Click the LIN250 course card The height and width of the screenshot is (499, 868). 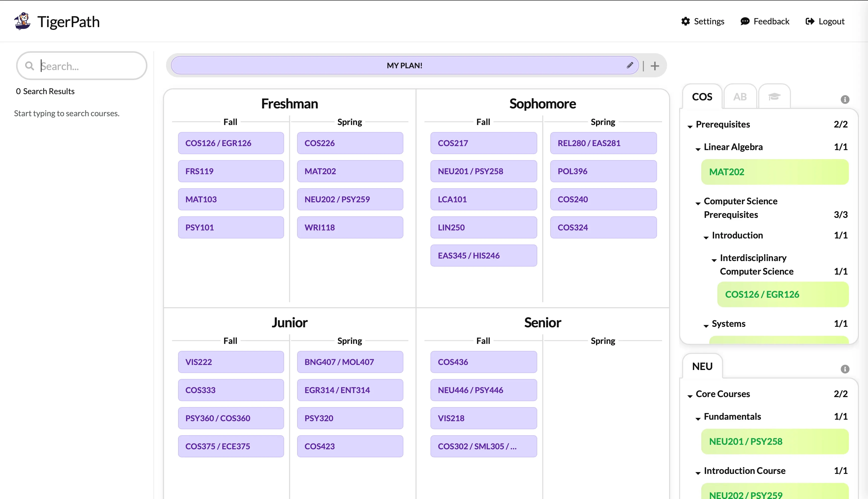(484, 227)
